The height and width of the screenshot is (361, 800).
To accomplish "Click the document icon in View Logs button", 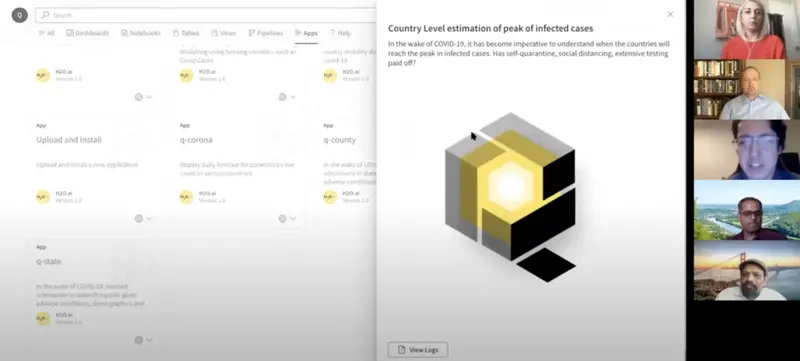I will click(402, 350).
